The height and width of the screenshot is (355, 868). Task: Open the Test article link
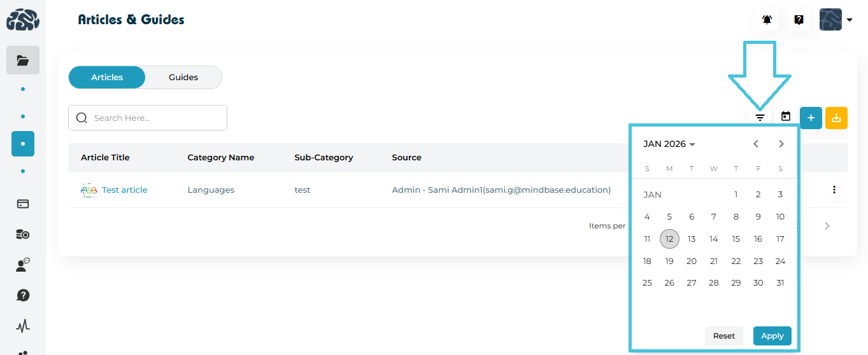pyautogui.click(x=124, y=190)
